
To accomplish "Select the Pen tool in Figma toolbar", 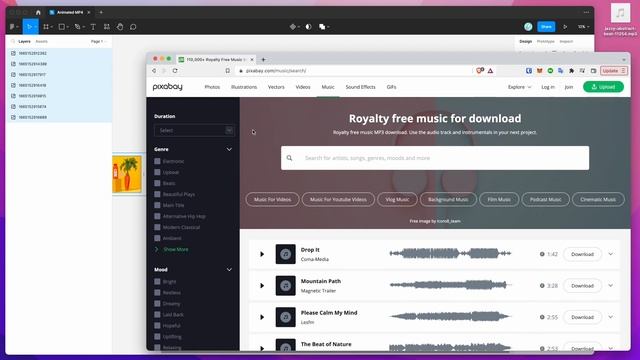I will [x=77, y=27].
